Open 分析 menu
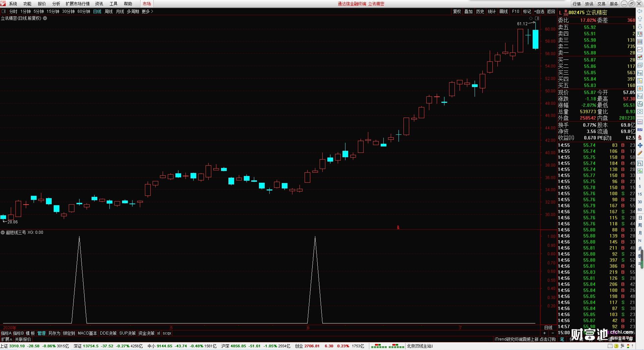The width and height of the screenshot is (644, 350). point(56,4)
